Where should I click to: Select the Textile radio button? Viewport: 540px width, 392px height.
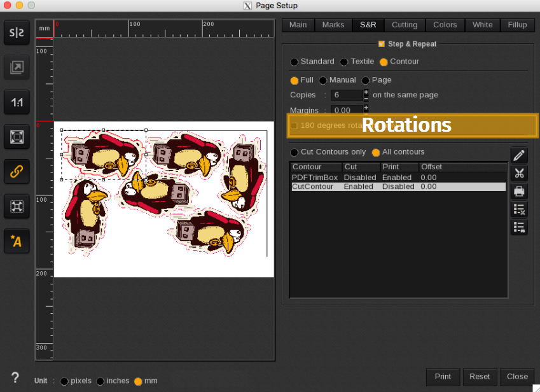pyautogui.click(x=344, y=62)
